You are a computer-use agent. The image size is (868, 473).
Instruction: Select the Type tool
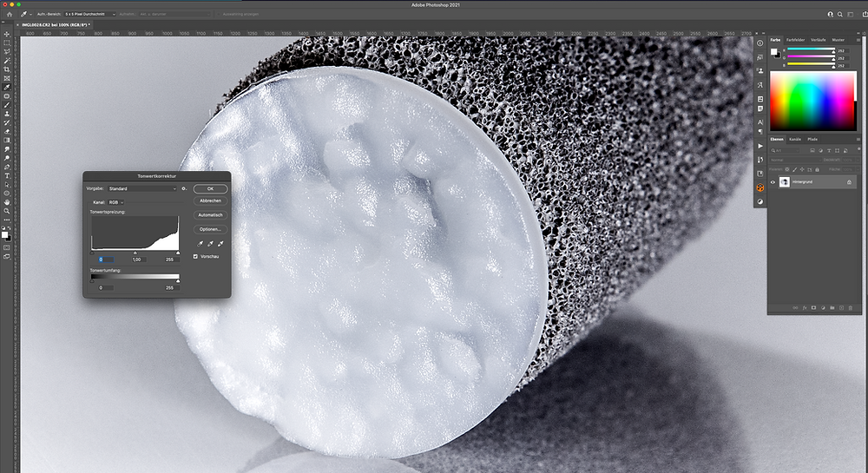click(x=7, y=175)
